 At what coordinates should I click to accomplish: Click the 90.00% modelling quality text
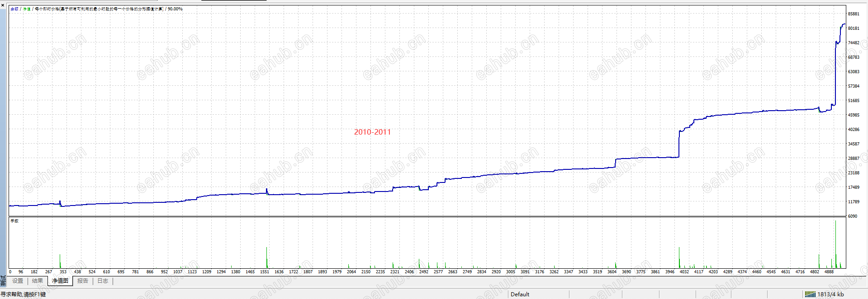(175, 9)
